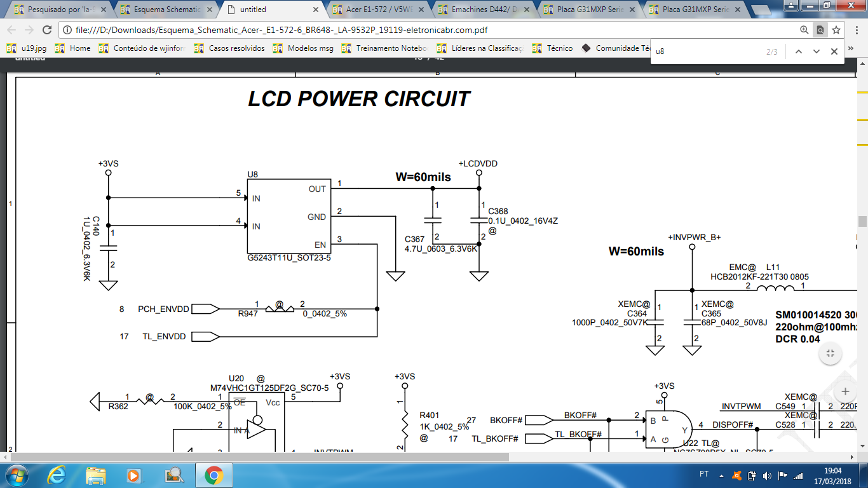The image size is (868, 488).
Task: Open 'u19.jpg' bookmark
Action: 26,48
